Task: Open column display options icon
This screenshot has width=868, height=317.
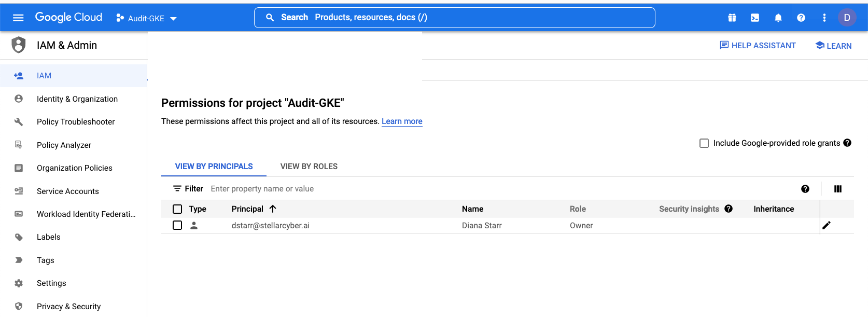Action: pyautogui.click(x=837, y=189)
